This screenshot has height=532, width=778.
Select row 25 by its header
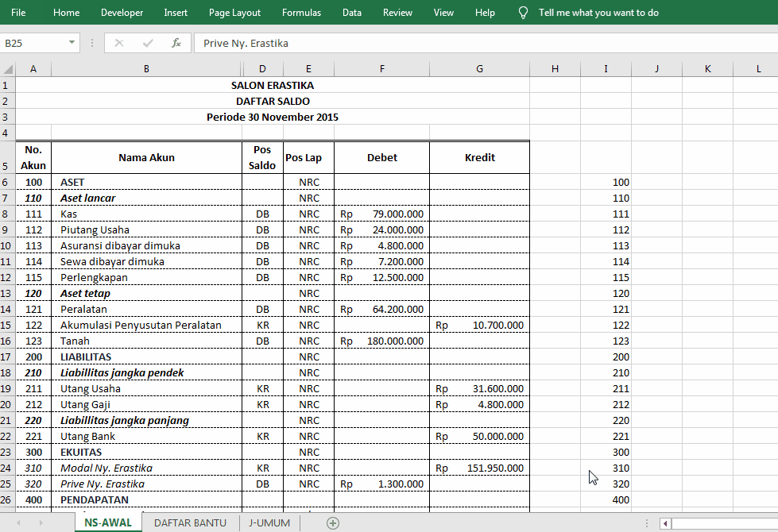click(x=8, y=484)
